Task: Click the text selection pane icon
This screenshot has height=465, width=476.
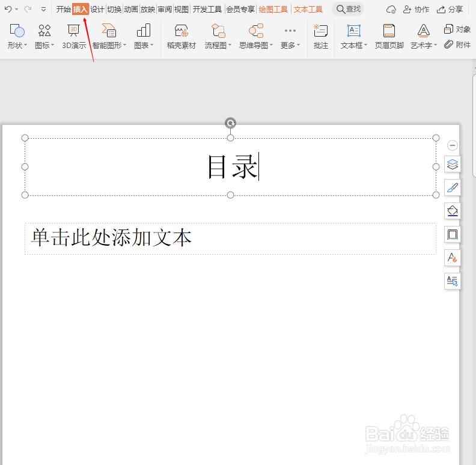Action: (x=453, y=281)
